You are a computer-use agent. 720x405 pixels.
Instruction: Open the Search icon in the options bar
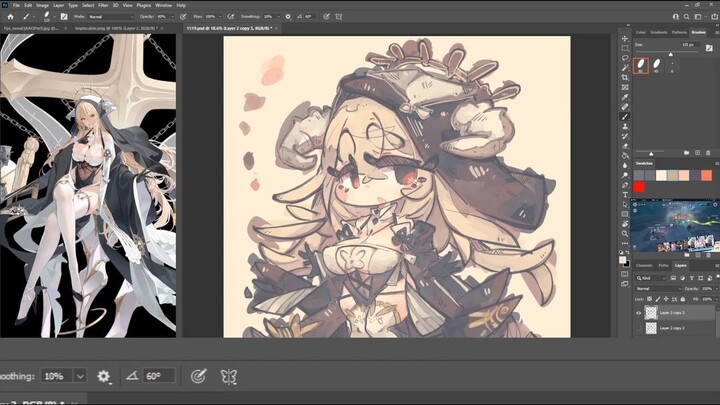(x=686, y=17)
